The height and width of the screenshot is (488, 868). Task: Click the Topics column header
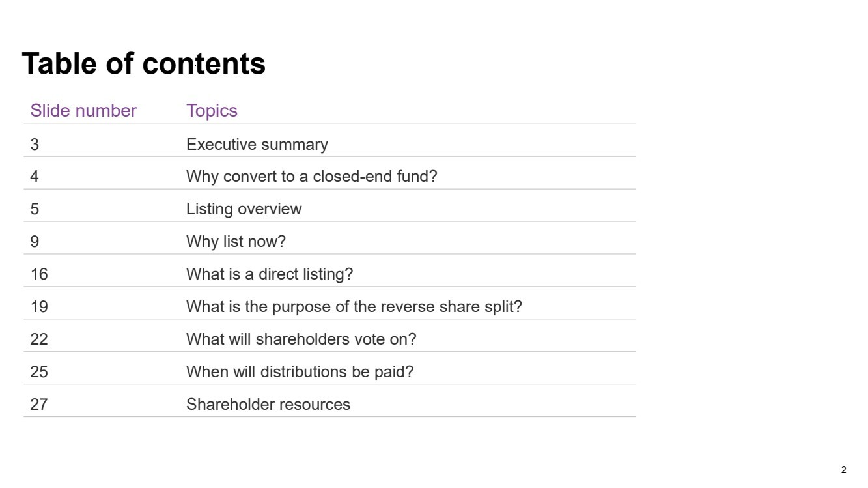tap(212, 111)
